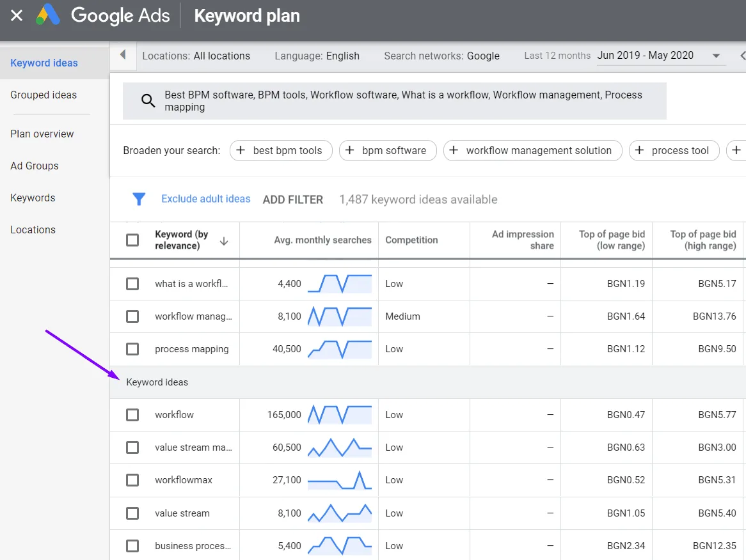Sort by Avg. monthly searches column
The width and height of the screenshot is (746, 560).
click(x=322, y=240)
